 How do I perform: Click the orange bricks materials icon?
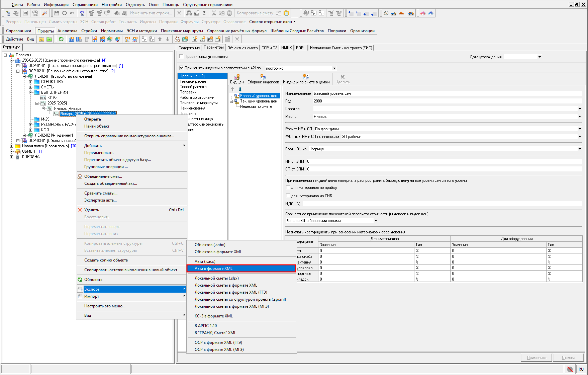[401, 13]
